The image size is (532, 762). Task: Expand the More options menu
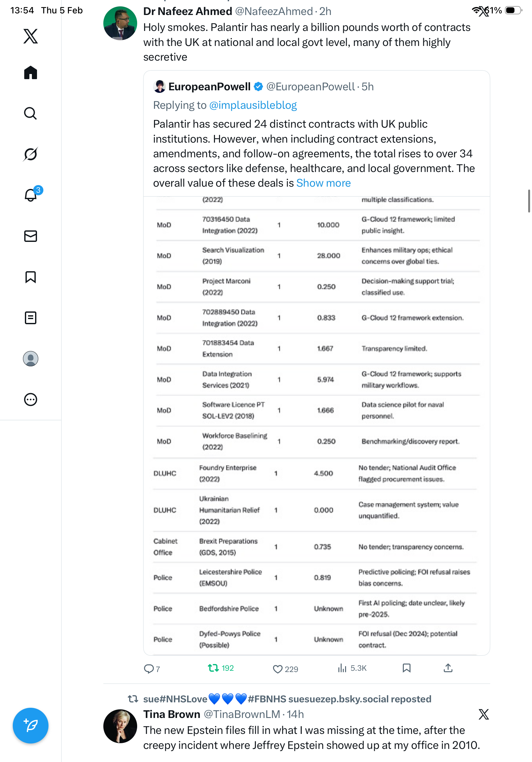point(31,400)
